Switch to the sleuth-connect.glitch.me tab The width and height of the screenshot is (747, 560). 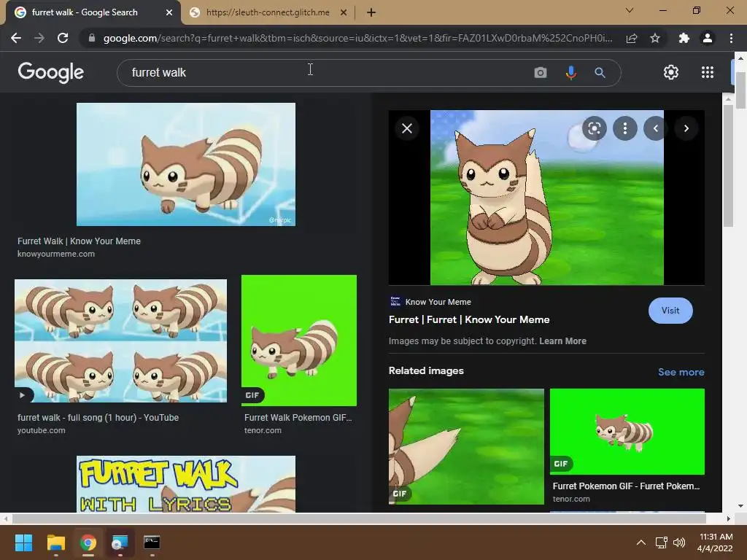(268, 12)
